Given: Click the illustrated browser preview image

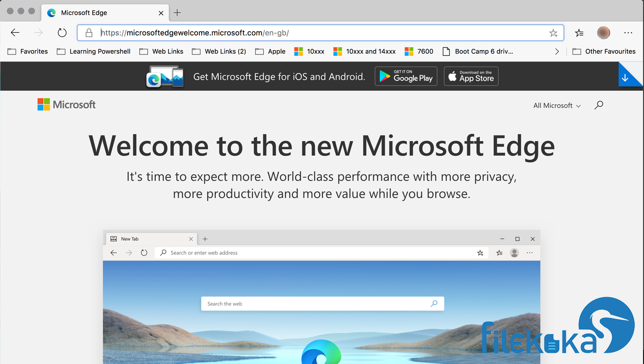Looking at the screenshot, I should (322, 297).
